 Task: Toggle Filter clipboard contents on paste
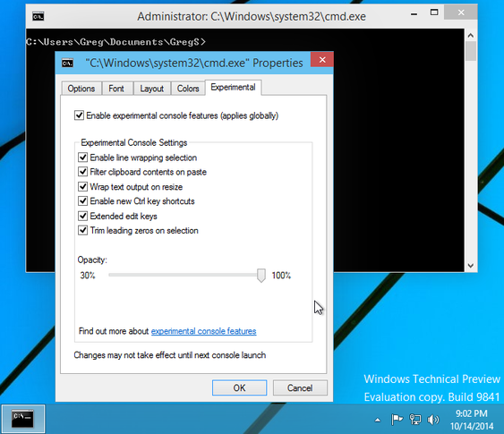(83, 172)
